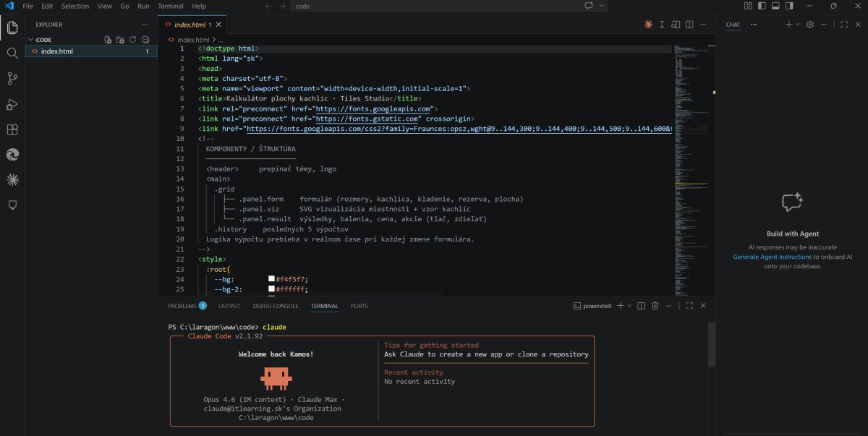Click the Claude Code icon in editor toolbar
Screen dimensions: 868x436
click(648, 25)
